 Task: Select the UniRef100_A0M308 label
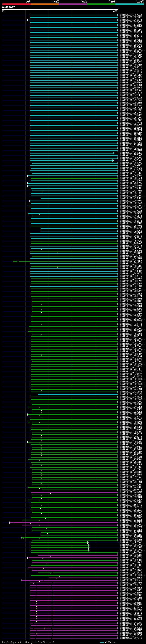131,299
